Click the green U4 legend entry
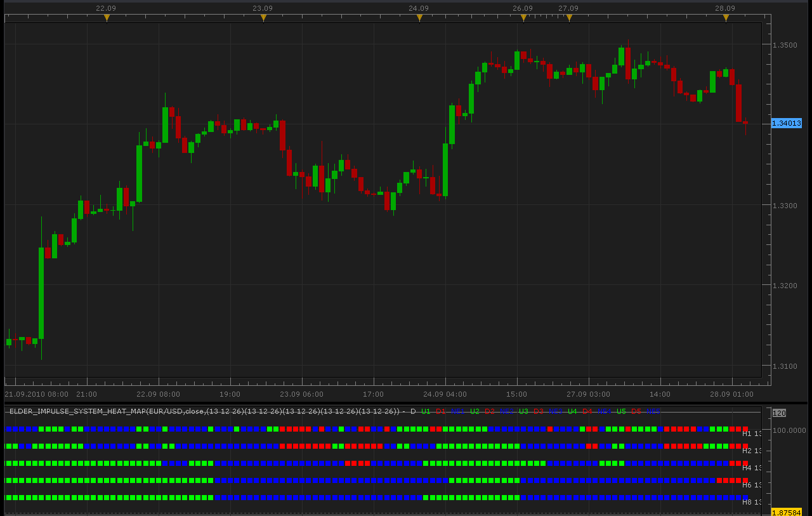The height and width of the screenshot is (516, 812). [572, 411]
